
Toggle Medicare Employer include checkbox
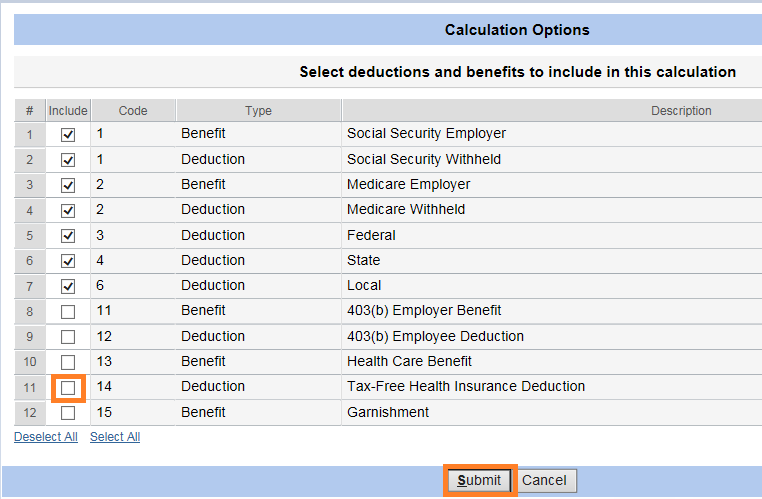click(x=68, y=185)
